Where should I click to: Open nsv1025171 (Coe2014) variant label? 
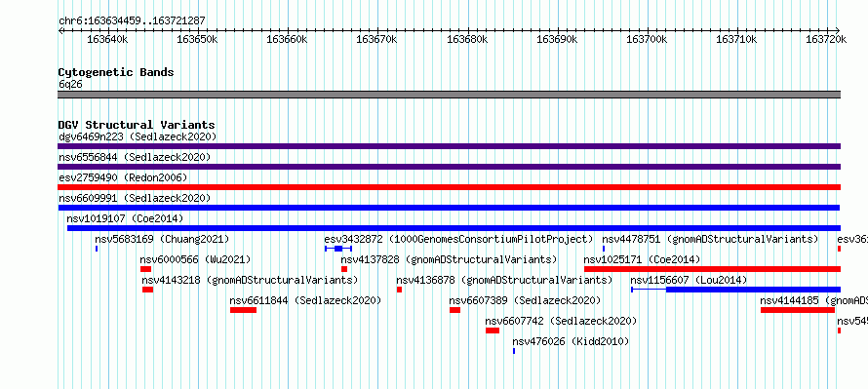coord(642,259)
